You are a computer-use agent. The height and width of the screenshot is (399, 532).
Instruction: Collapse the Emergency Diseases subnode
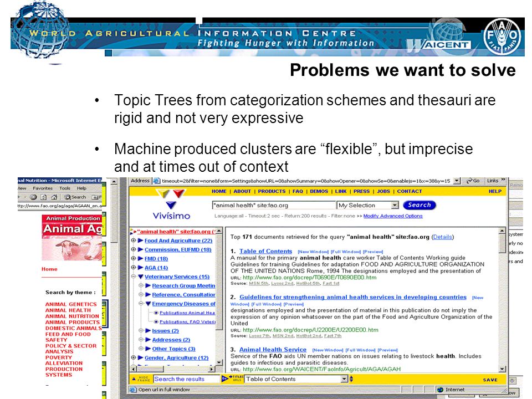pos(141,304)
